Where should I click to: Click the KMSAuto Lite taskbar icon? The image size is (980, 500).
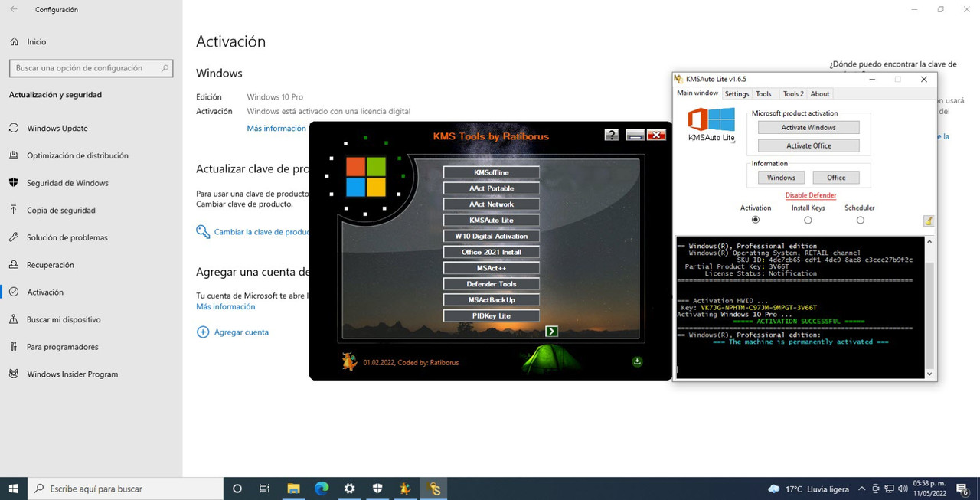(x=434, y=489)
